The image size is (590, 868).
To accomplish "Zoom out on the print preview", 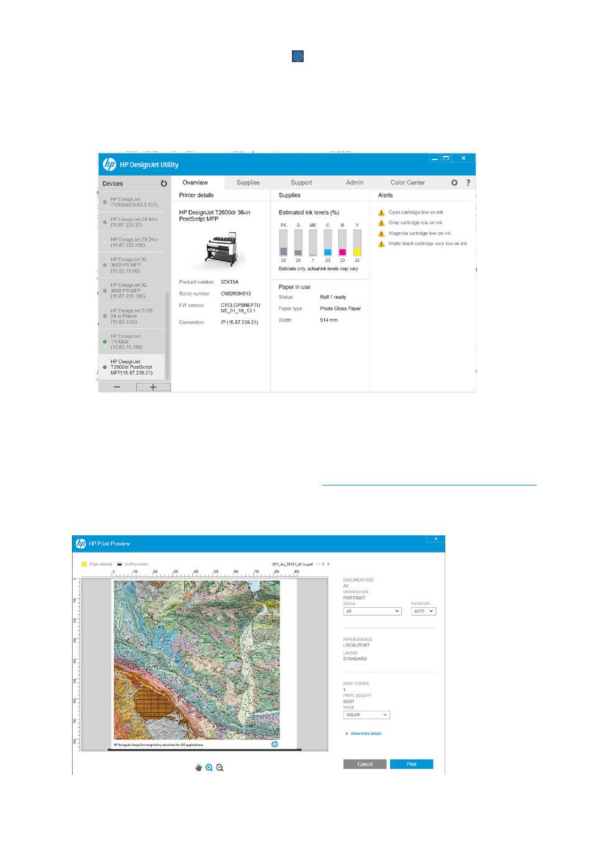I will 220,767.
